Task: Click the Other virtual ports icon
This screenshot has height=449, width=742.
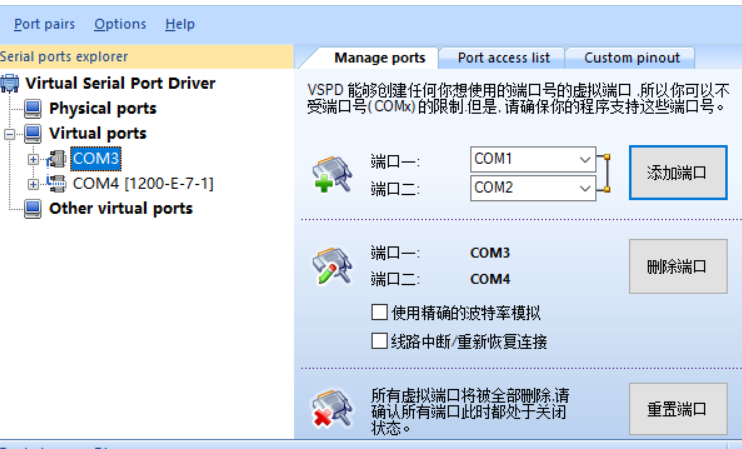Action: [32, 208]
